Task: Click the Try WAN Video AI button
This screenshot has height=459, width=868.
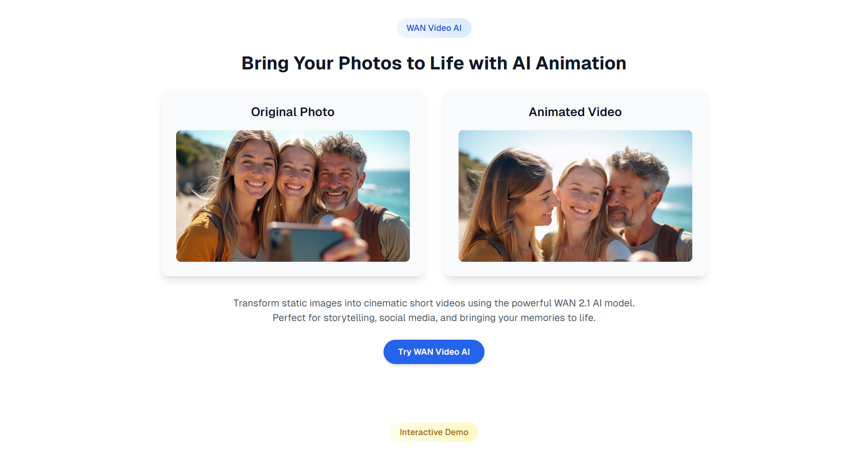Action: point(434,352)
